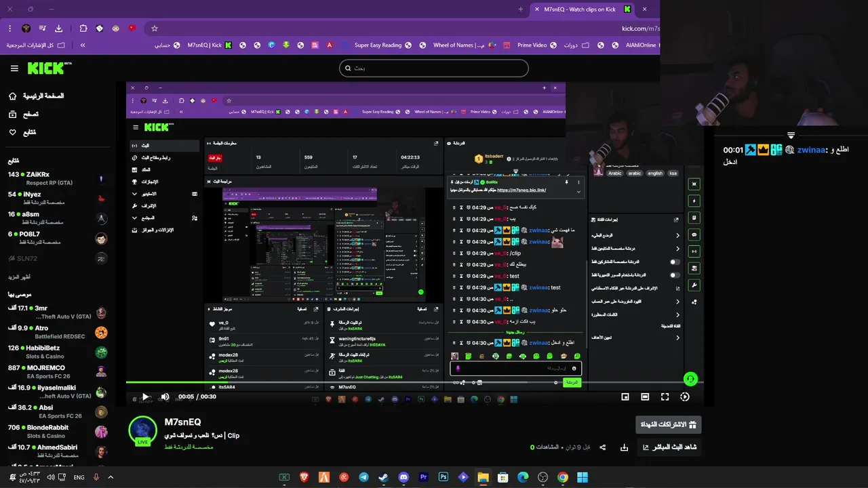Open the Kick hamburger sidebar menu
The height and width of the screenshot is (488, 868).
14,68
